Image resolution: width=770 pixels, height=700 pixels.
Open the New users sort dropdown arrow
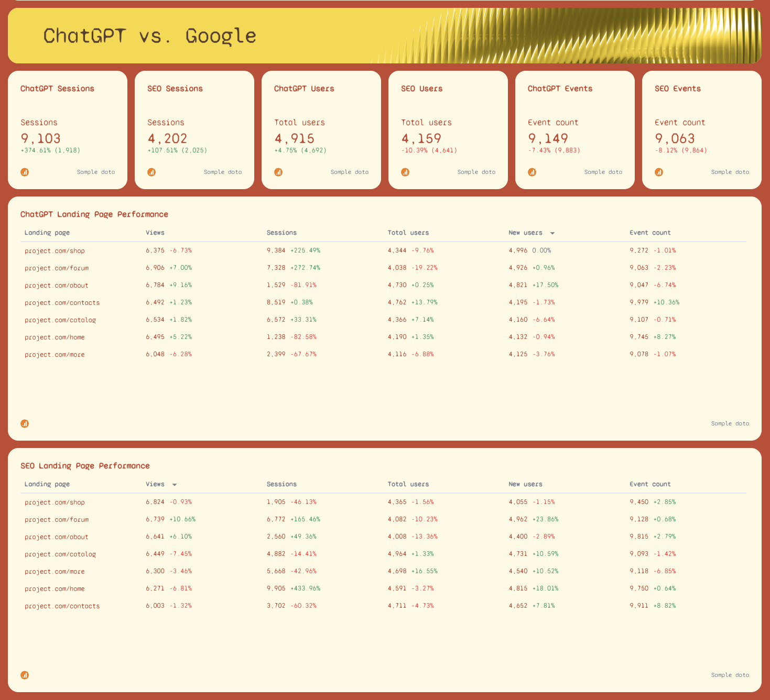[553, 233]
